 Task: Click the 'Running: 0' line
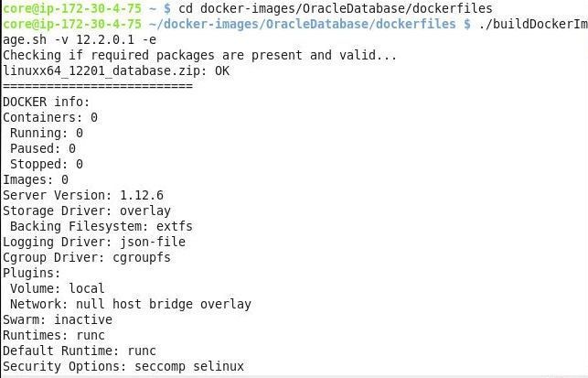(47, 133)
